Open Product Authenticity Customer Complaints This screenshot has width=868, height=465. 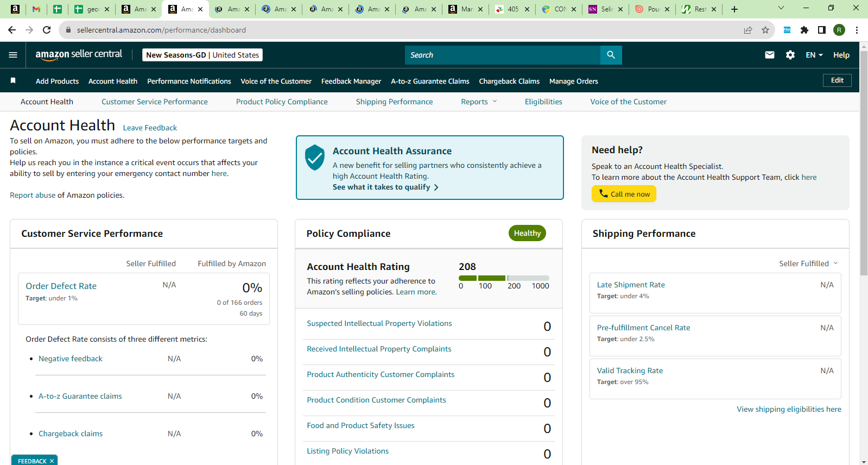click(x=381, y=374)
